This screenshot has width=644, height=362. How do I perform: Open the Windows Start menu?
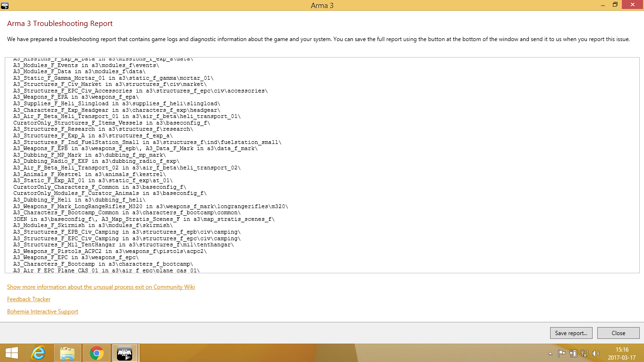click(12, 353)
